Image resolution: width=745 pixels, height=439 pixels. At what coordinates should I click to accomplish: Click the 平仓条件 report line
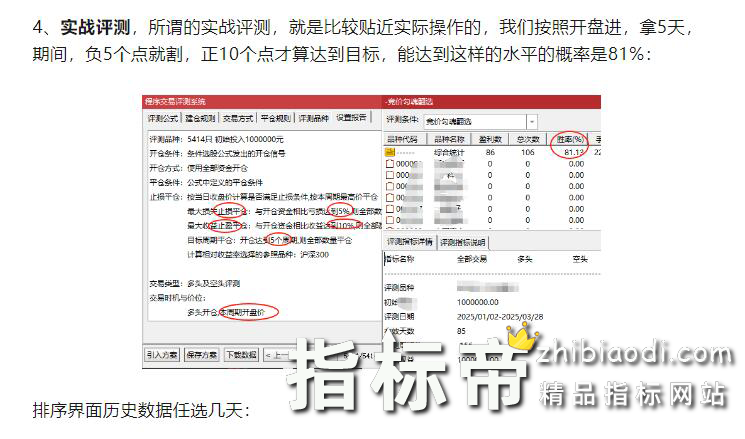pos(206,182)
